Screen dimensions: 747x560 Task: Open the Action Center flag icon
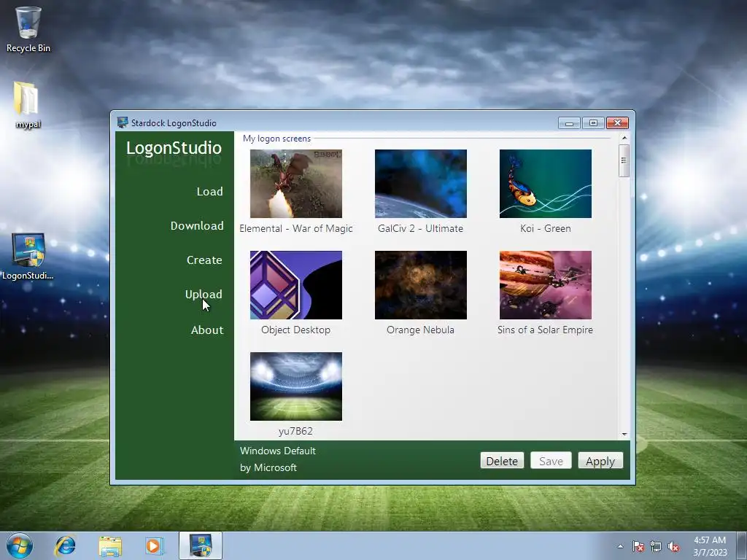pos(638,546)
